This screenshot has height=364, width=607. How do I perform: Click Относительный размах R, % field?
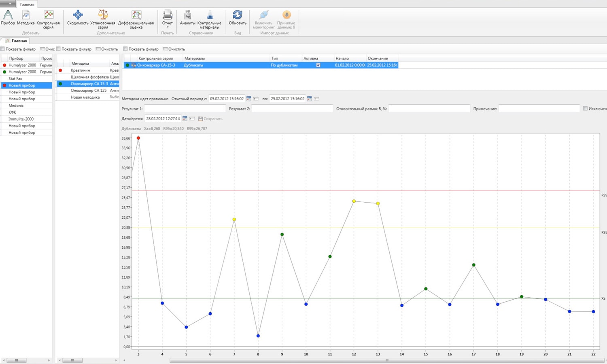click(429, 108)
